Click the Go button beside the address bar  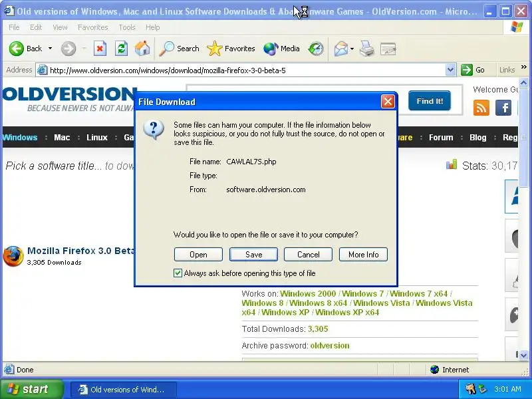pyautogui.click(x=473, y=70)
